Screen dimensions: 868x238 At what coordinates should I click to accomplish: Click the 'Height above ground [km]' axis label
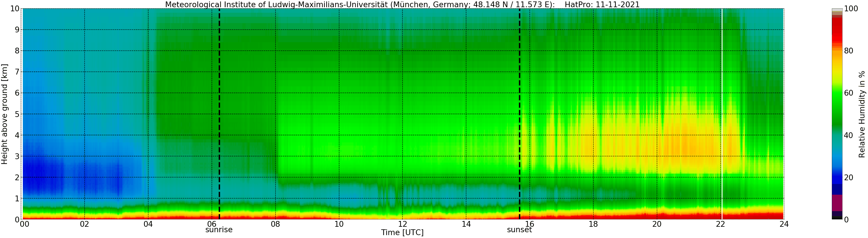pyautogui.click(x=4, y=114)
